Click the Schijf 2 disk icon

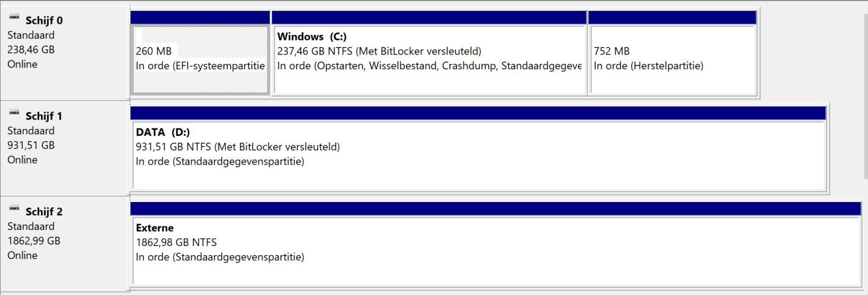pyautogui.click(x=15, y=209)
